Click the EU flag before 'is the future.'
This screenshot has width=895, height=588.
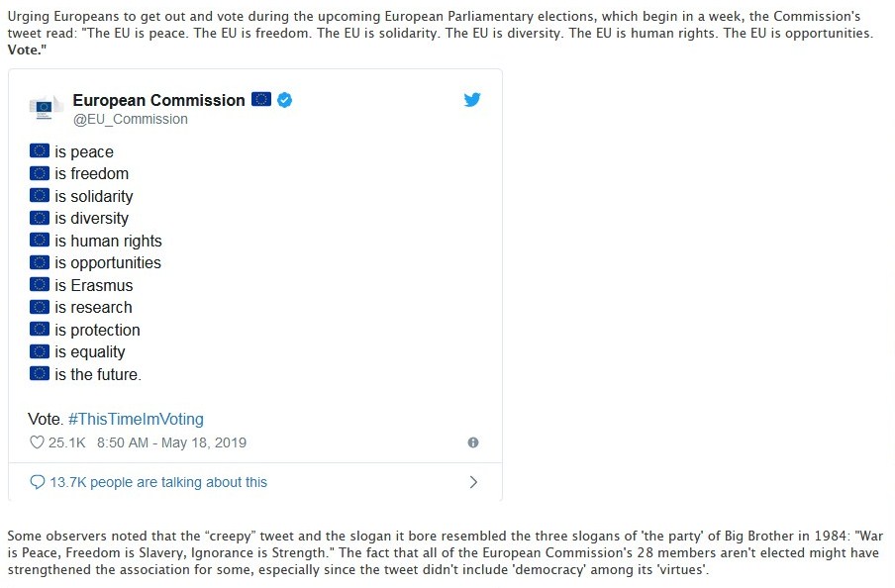click(x=40, y=373)
